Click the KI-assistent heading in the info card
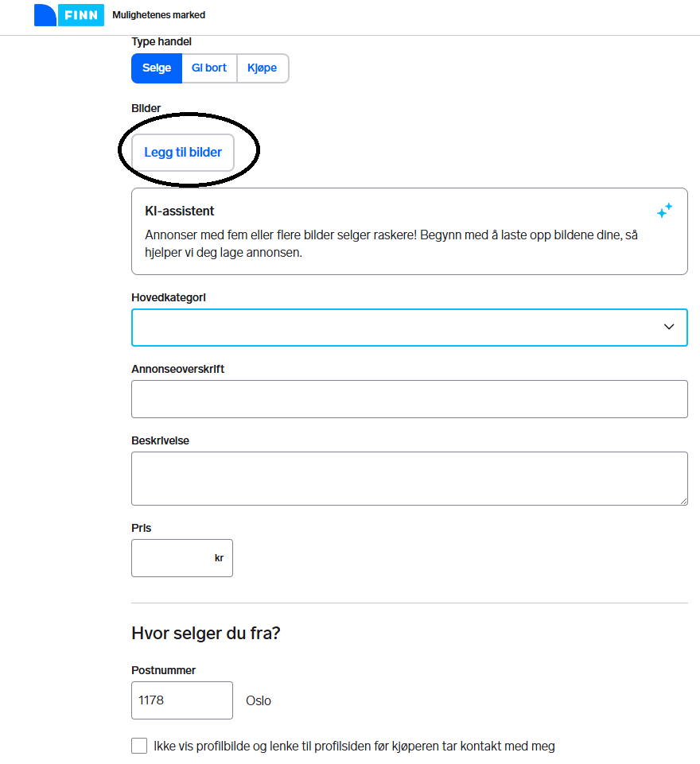 tap(180, 211)
